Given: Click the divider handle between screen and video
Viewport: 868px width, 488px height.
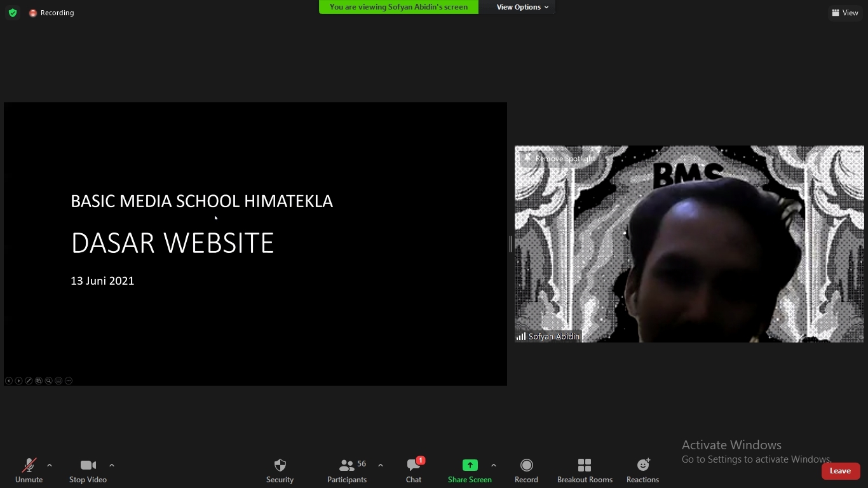Looking at the screenshot, I should 511,244.
